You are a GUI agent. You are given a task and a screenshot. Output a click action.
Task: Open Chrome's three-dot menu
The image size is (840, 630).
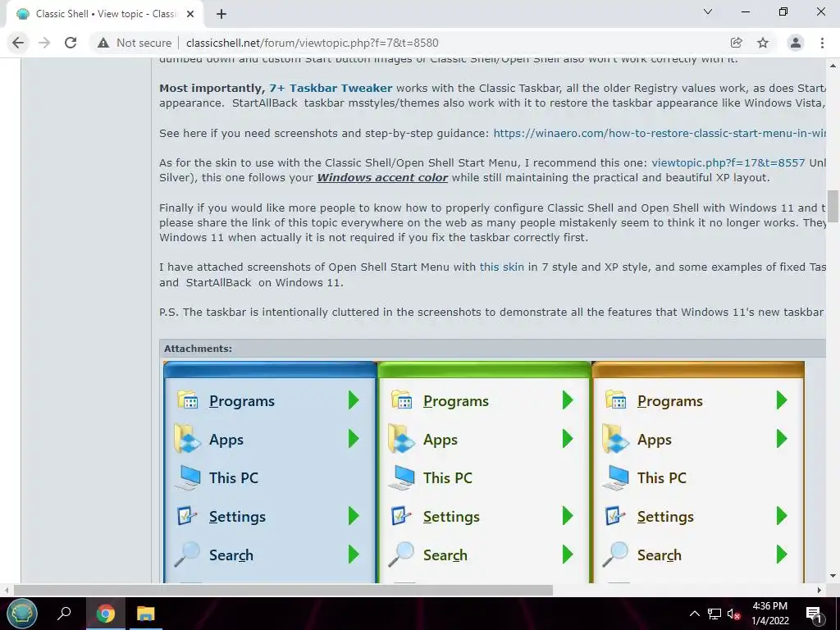(x=822, y=43)
